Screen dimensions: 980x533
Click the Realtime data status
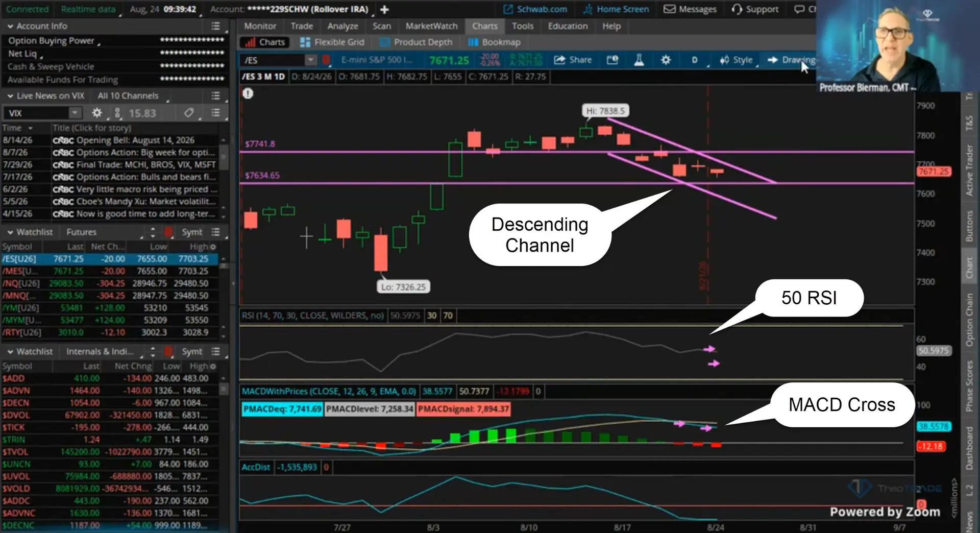click(88, 9)
